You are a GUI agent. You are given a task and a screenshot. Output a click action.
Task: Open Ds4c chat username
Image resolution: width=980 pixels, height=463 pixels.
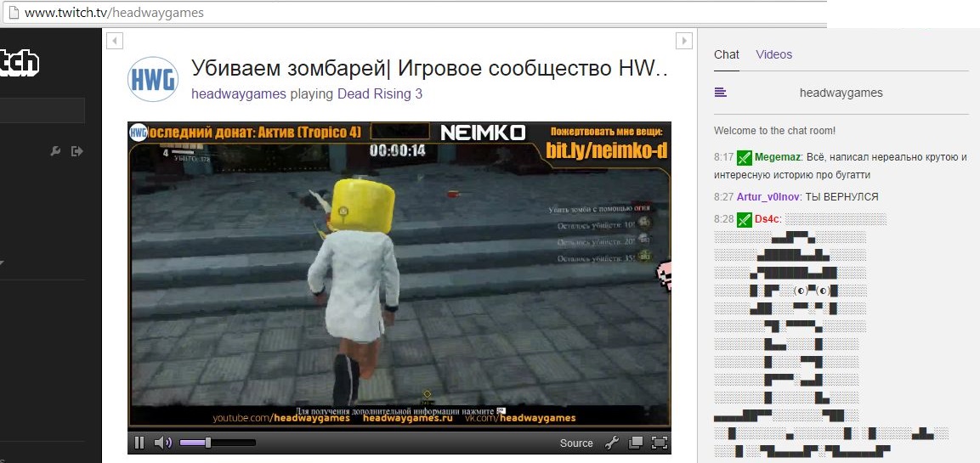coord(767,218)
